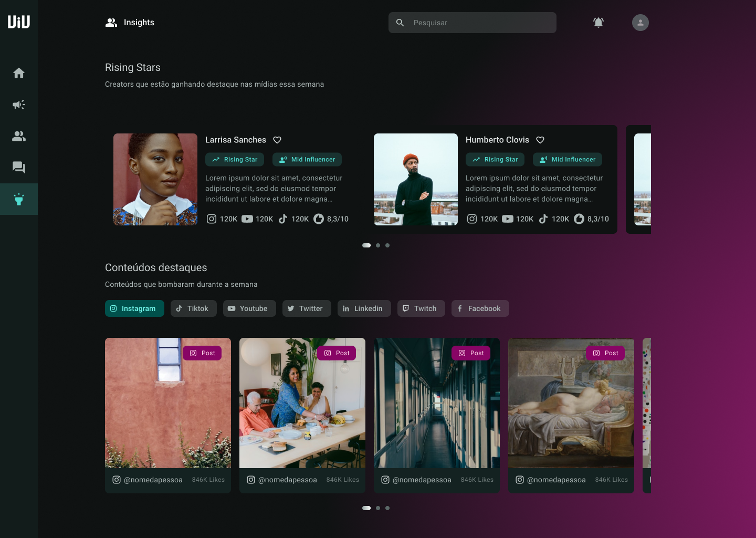Open the Home sidebar icon
Viewport: 756px width, 538px height.
(19, 73)
